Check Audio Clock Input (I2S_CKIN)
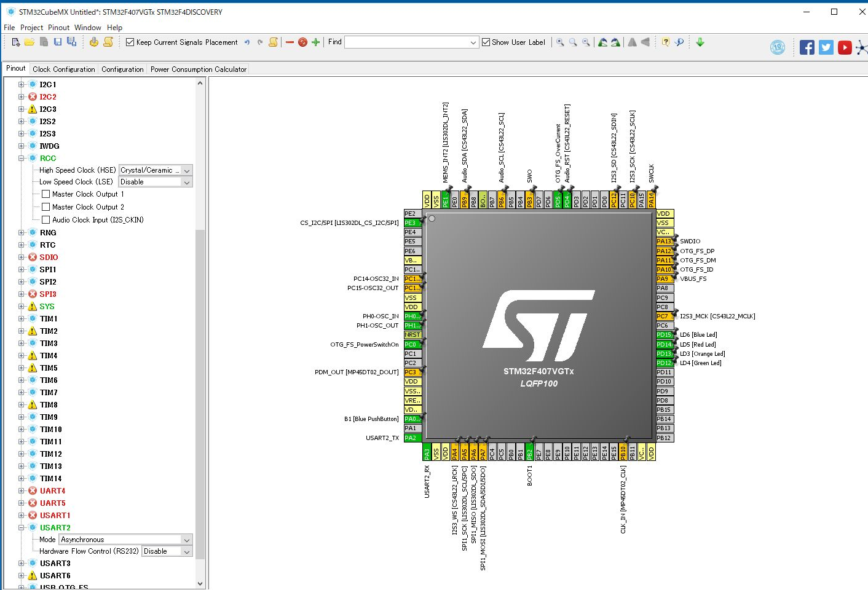868x590 pixels. pyautogui.click(x=46, y=219)
